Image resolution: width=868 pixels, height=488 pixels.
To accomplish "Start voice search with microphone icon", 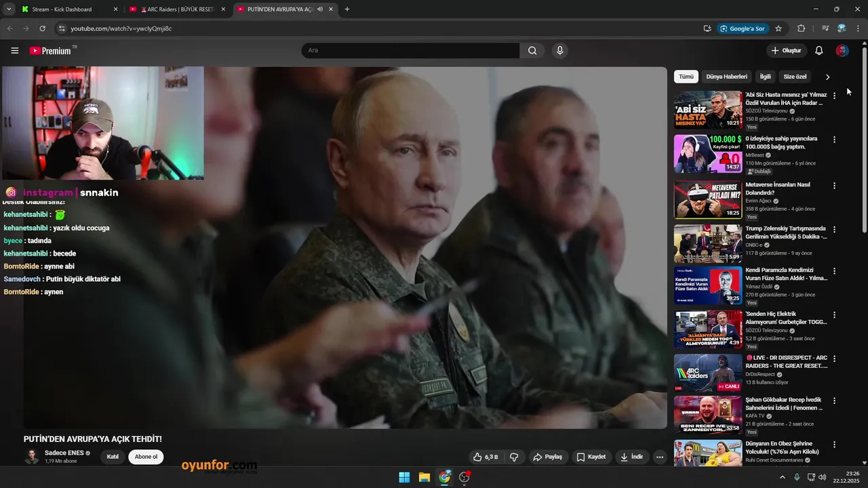I will point(559,51).
